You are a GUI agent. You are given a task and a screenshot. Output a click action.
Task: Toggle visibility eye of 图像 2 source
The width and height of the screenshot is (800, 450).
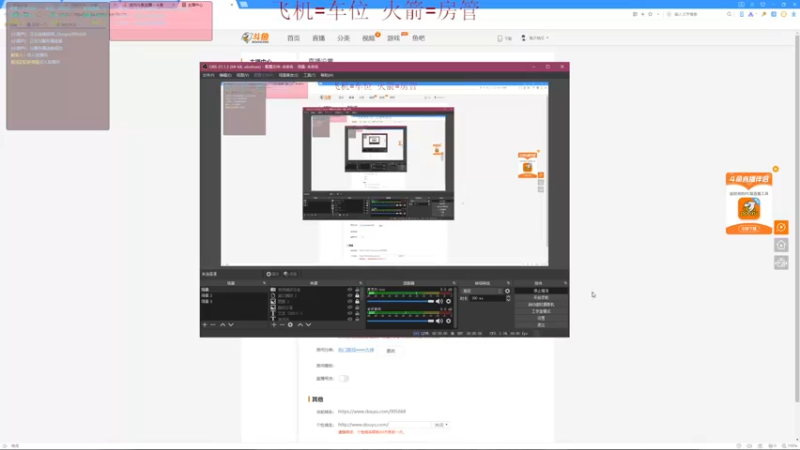click(350, 301)
